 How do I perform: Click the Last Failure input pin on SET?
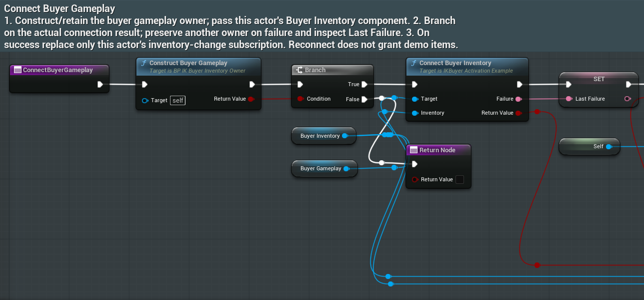coord(568,99)
